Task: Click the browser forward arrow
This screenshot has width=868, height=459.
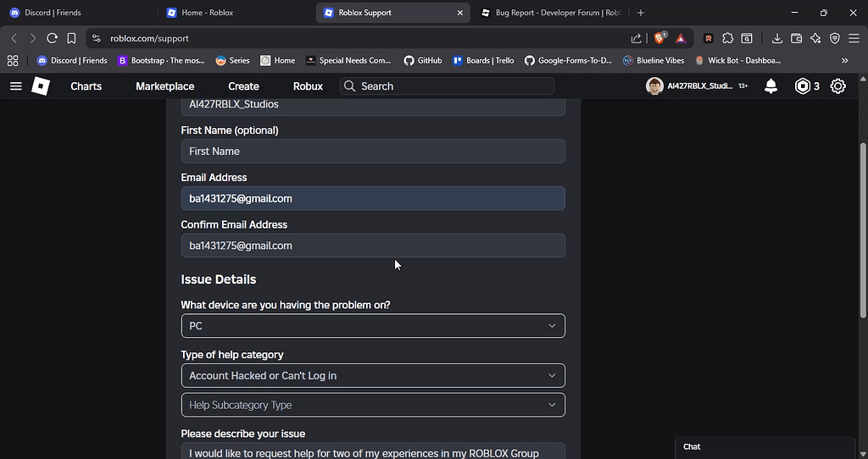Action: [33, 38]
